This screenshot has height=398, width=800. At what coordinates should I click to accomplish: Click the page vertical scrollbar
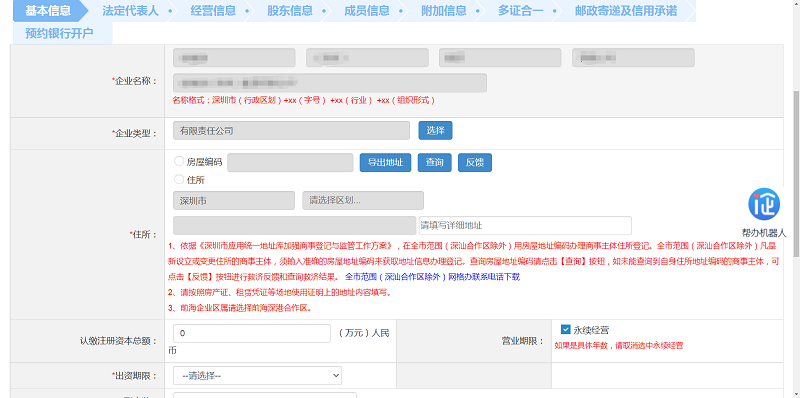796,173
